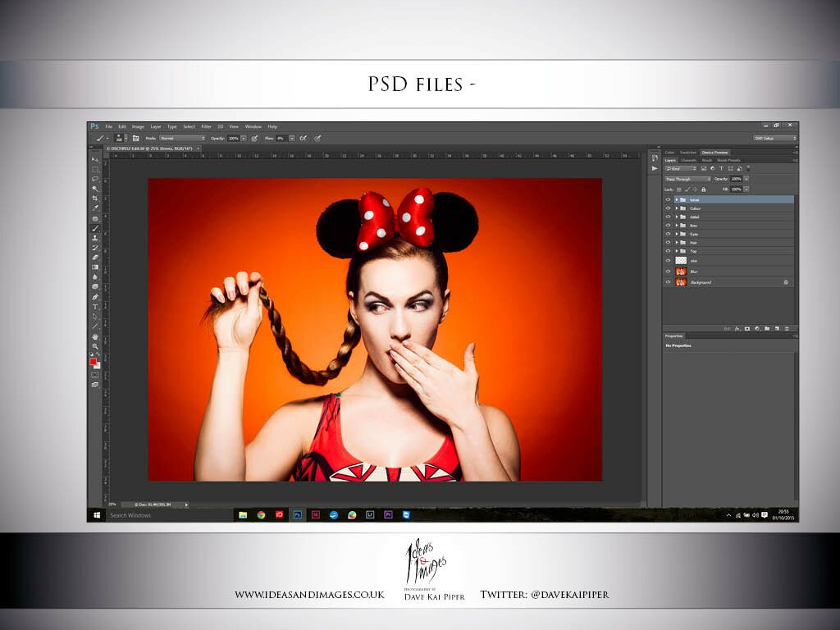Hide the Eyes group layer
The height and width of the screenshot is (630, 840).
[x=668, y=234]
